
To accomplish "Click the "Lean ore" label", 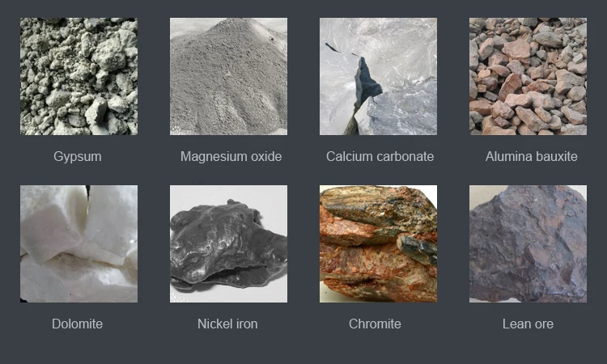I will tap(528, 324).
